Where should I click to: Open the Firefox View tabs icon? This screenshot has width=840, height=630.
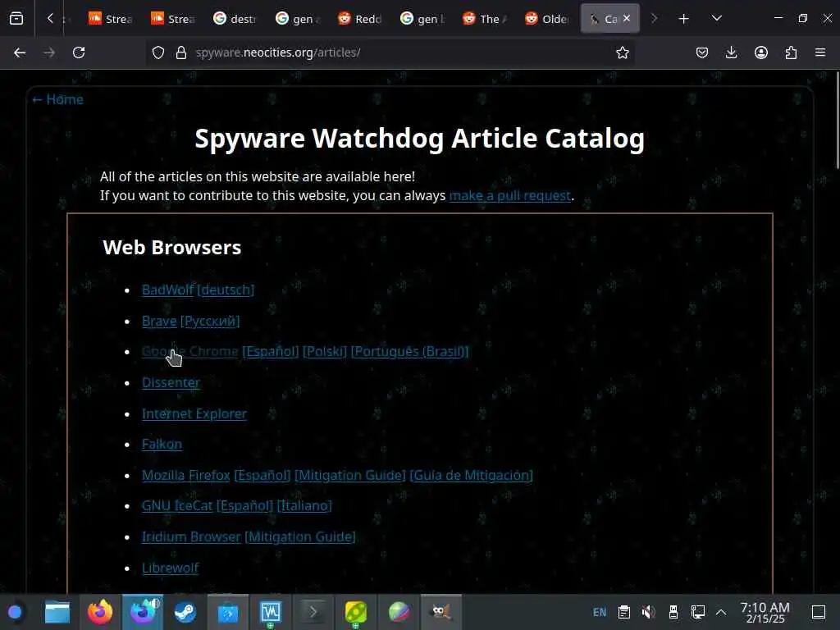point(16,19)
